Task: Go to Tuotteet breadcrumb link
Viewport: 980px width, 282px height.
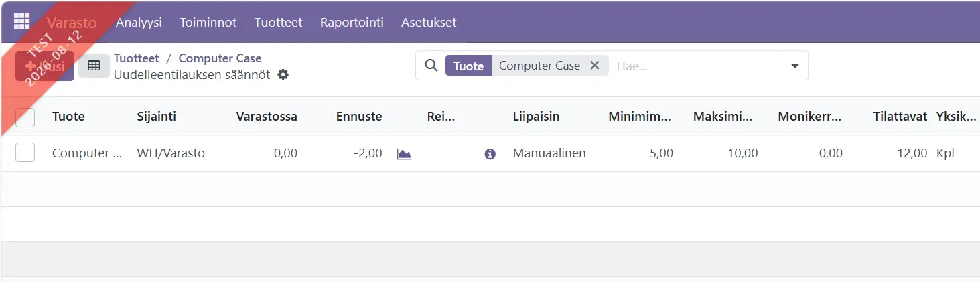Action: [x=137, y=58]
